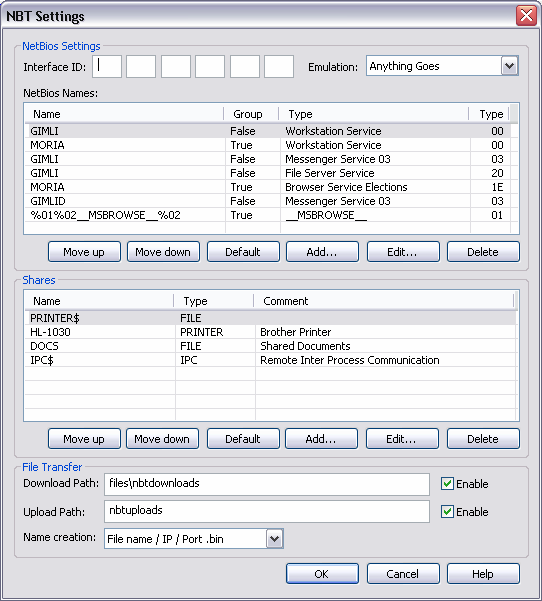The height and width of the screenshot is (601, 542).
Task: Open Help for NBT Settings
Action: [483, 574]
